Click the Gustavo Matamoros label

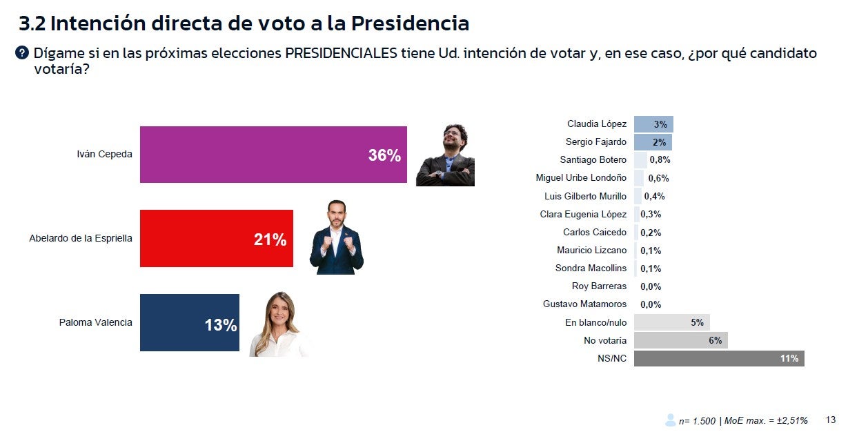tap(584, 304)
